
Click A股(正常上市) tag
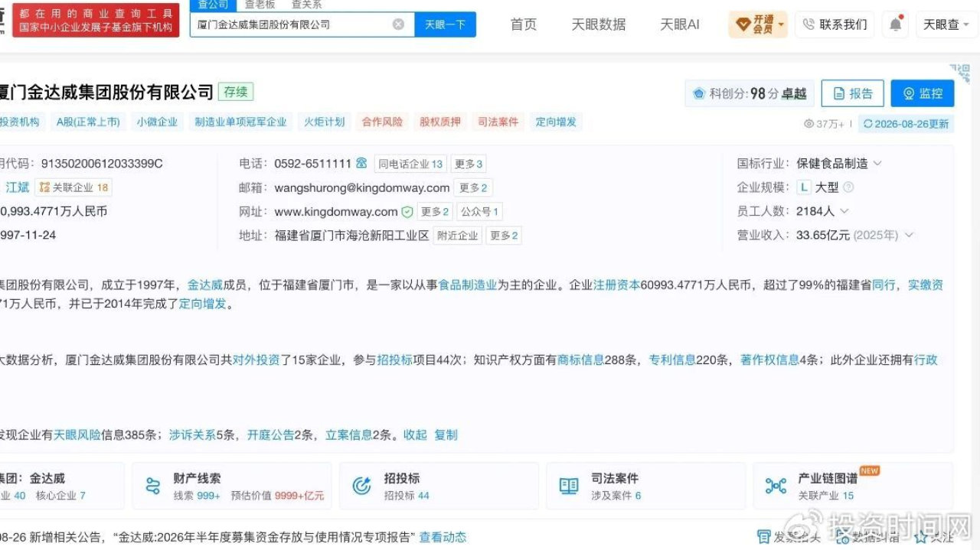[88, 122]
